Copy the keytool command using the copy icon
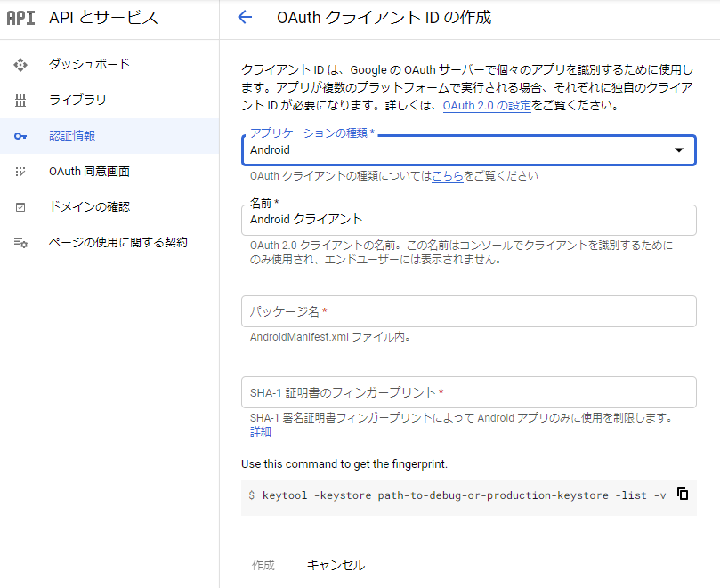720x588 pixels. click(x=682, y=494)
